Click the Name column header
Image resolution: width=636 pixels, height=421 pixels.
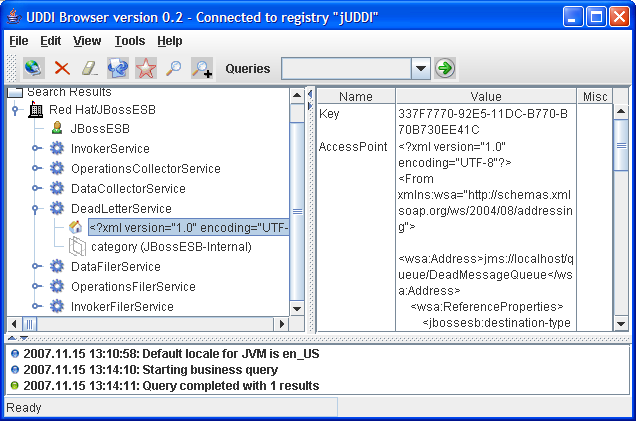(x=356, y=96)
